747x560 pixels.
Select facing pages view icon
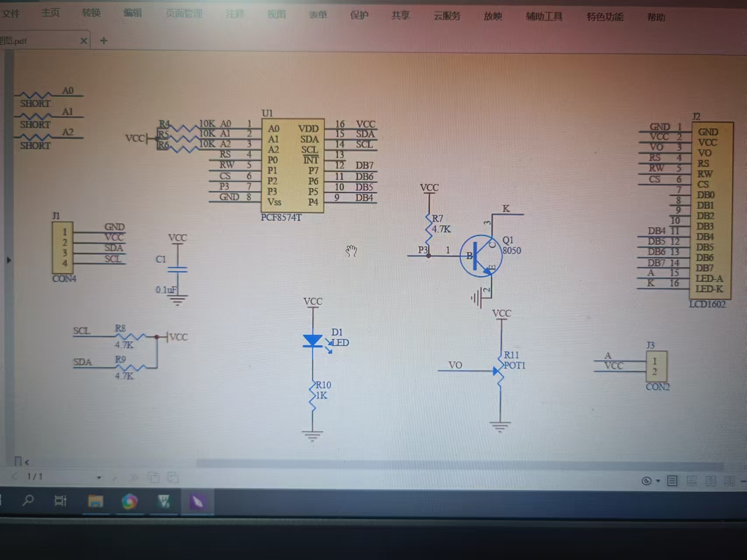point(711,481)
